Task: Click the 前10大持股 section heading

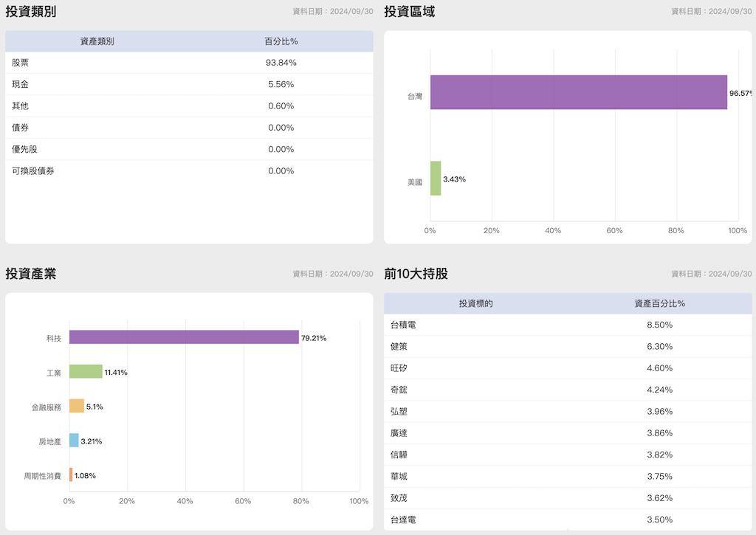Action: [x=416, y=274]
